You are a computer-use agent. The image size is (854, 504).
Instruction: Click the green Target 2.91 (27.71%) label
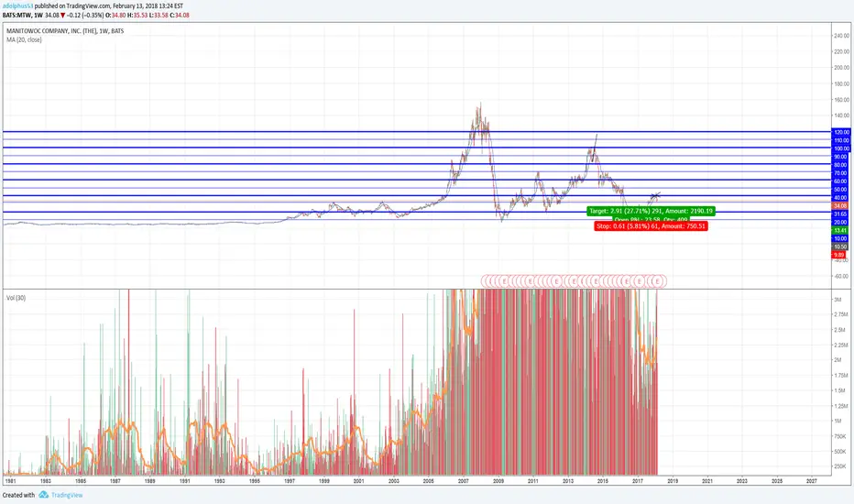pos(651,211)
